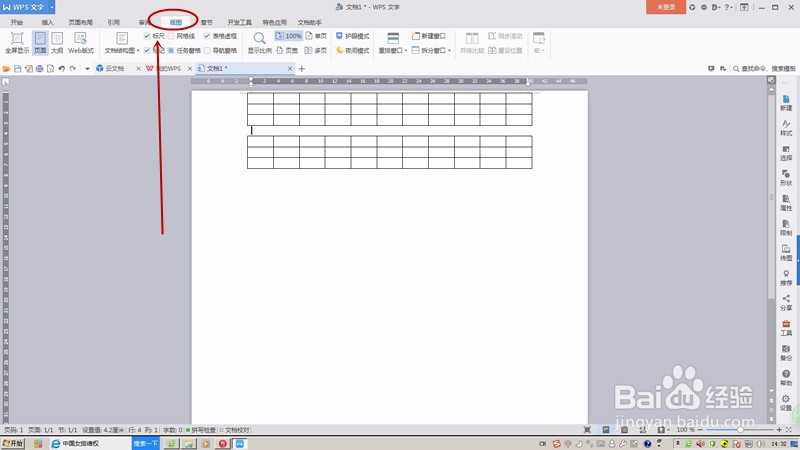
Task: Toggle Eye Protection Mode (护眼模式)
Action: tap(352, 36)
